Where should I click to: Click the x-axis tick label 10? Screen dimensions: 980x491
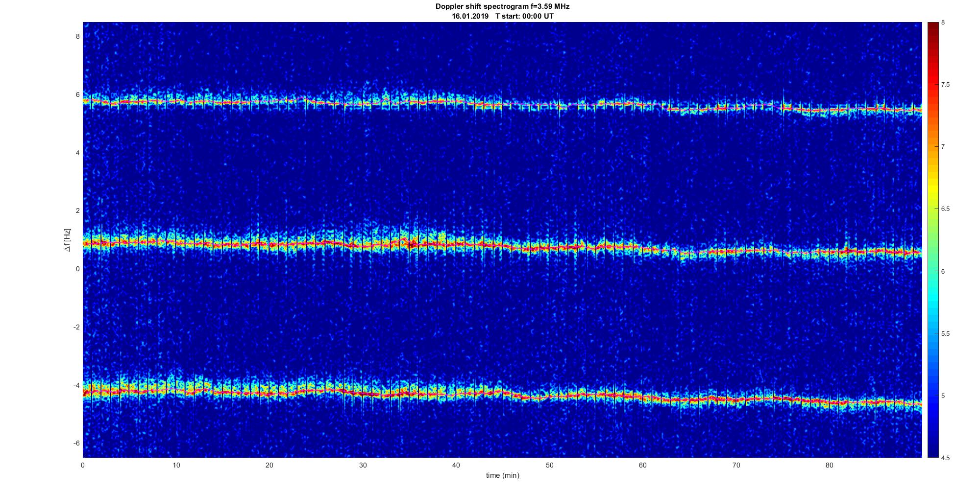pyautogui.click(x=176, y=465)
